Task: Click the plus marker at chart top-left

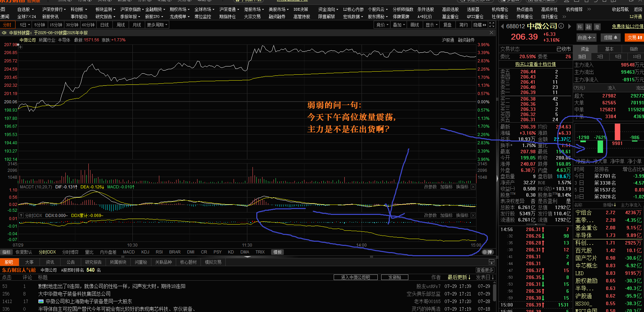Action: tap(21, 47)
